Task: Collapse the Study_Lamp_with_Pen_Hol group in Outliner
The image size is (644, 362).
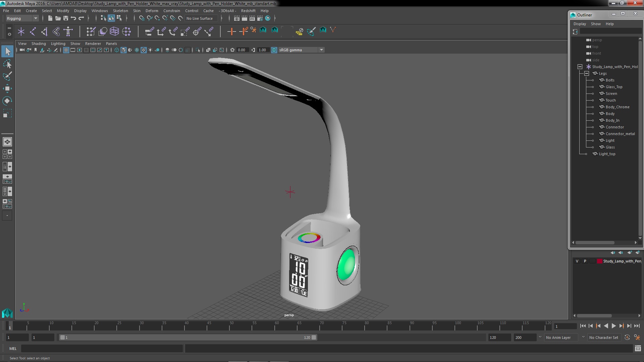Action: [580, 67]
